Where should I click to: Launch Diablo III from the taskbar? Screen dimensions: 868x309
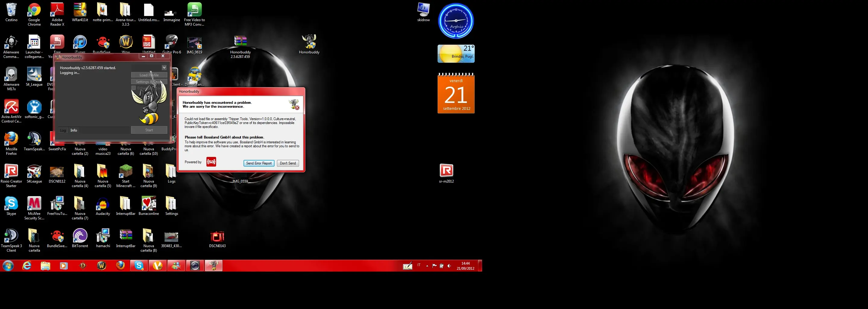coord(83,266)
